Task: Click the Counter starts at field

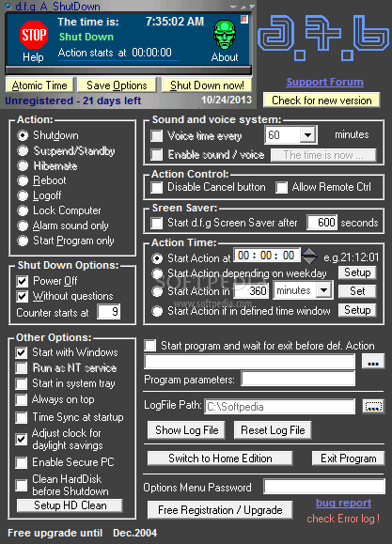Action: (x=109, y=312)
